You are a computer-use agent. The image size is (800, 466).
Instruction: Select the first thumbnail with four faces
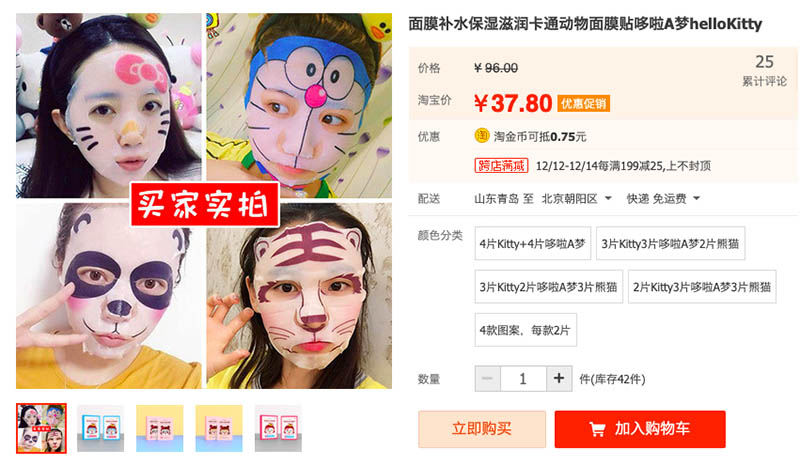point(41,428)
